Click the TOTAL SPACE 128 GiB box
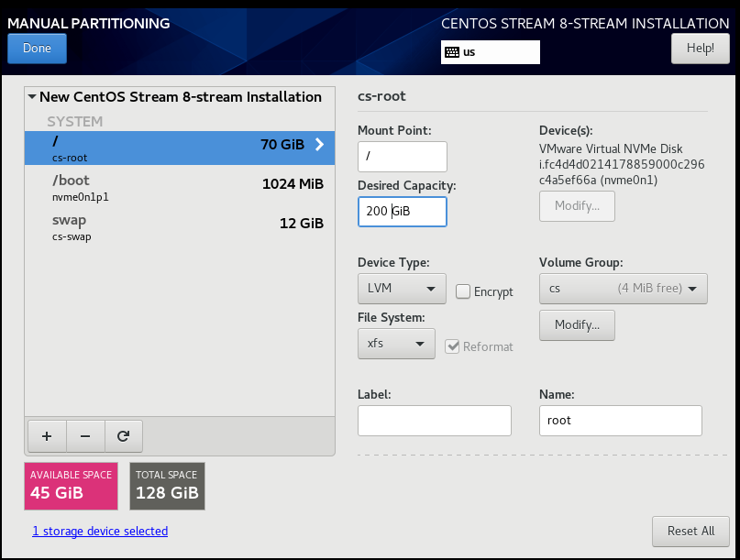This screenshot has width=740, height=560. coord(167,486)
